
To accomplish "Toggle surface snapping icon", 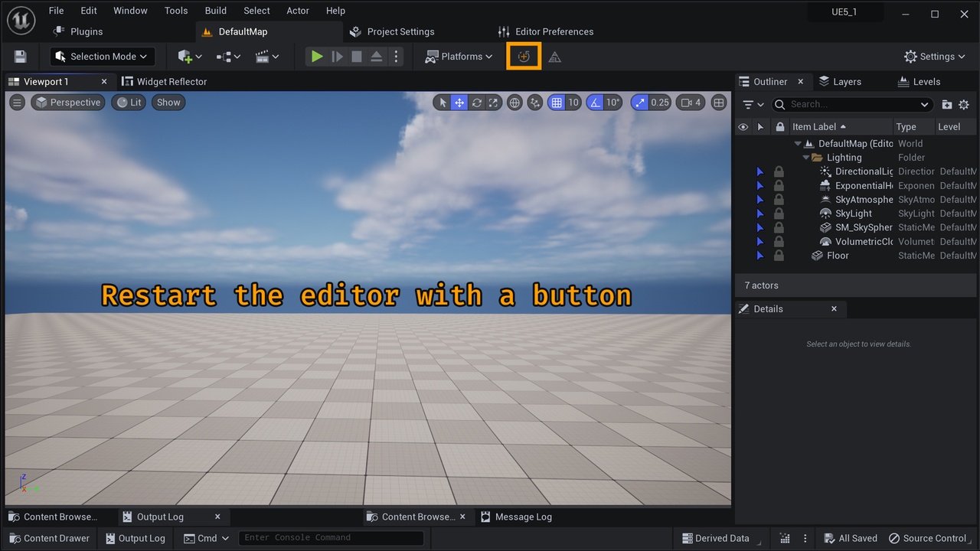I will tap(535, 103).
